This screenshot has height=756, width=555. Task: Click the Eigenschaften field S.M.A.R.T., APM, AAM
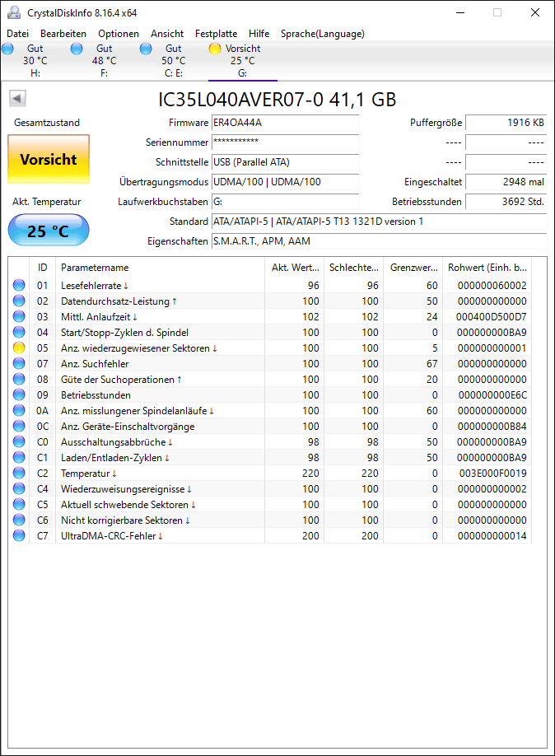click(x=380, y=241)
